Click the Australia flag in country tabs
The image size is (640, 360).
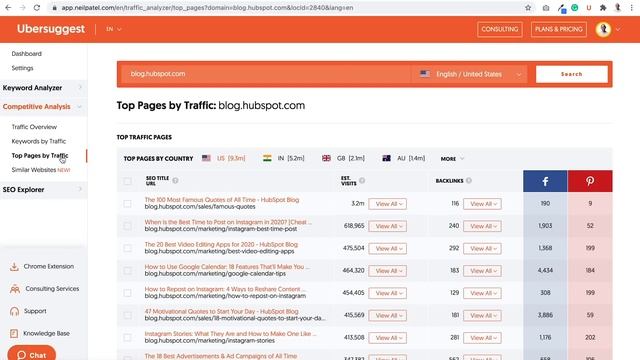[386, 158]
